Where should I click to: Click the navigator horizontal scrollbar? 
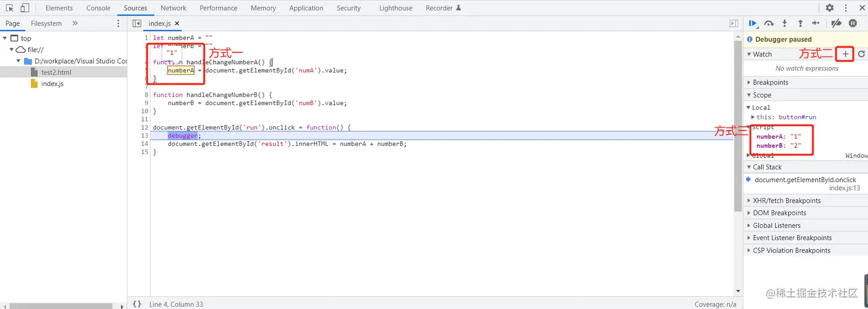tap(62, 306)
